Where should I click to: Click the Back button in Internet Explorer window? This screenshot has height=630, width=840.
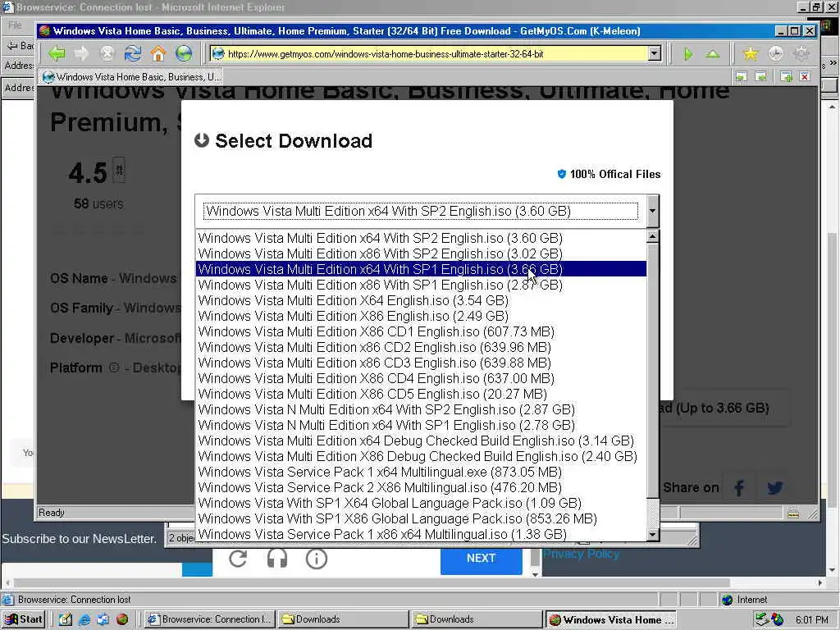20,46
